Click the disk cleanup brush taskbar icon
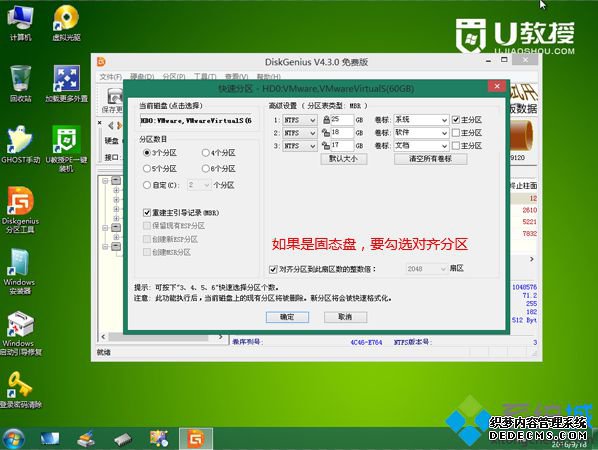 coord(86,439)
